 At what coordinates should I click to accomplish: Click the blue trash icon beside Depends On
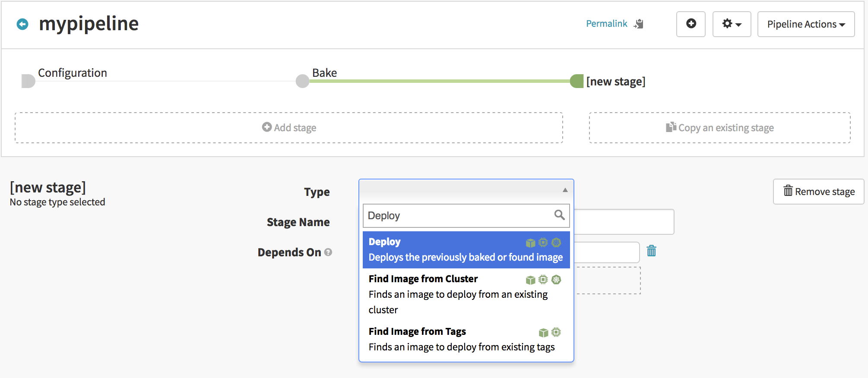point(651,251)
